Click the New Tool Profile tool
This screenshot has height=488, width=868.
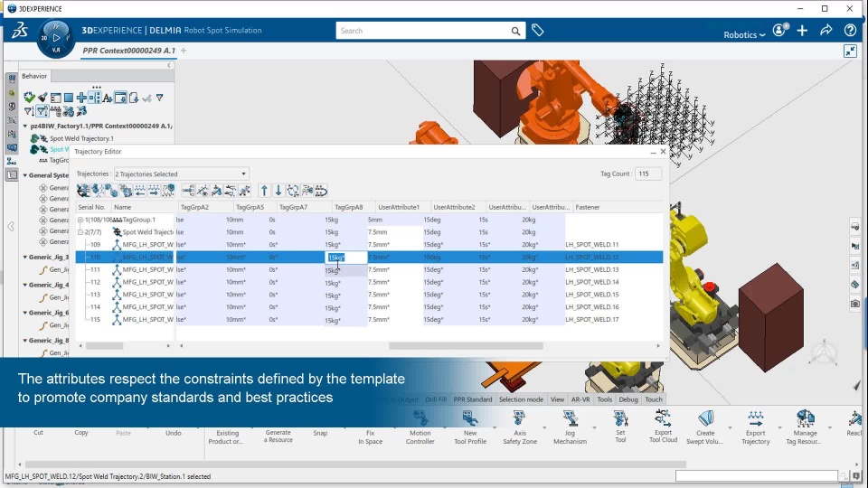click(470, 427)
